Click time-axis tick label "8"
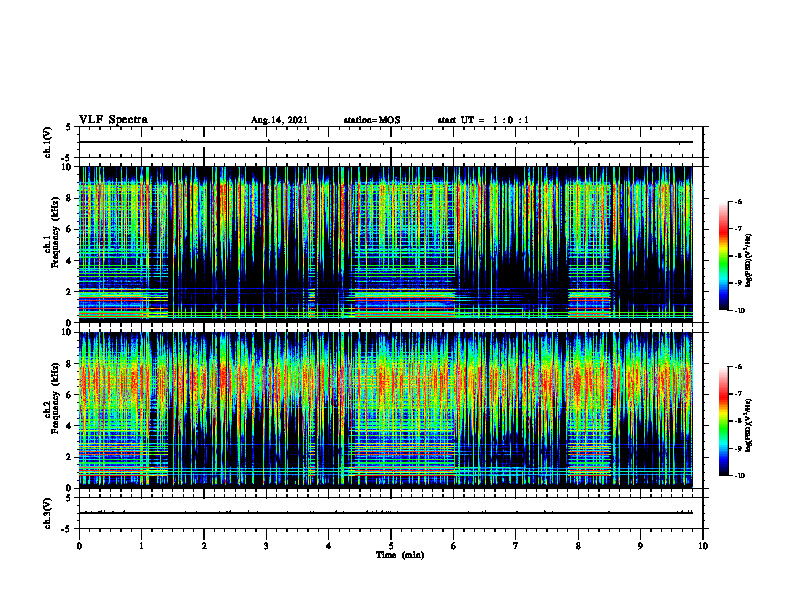This screenshot has height=612, width=792. (578, 546)
